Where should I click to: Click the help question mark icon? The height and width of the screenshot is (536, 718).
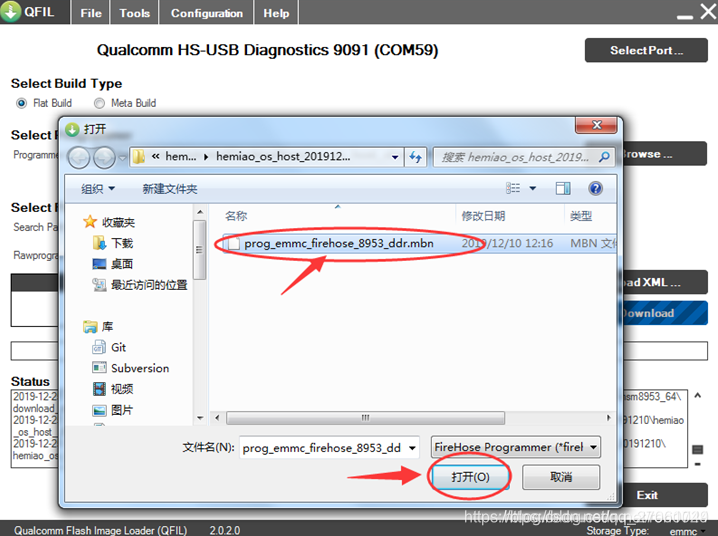(x=595, y=188)
